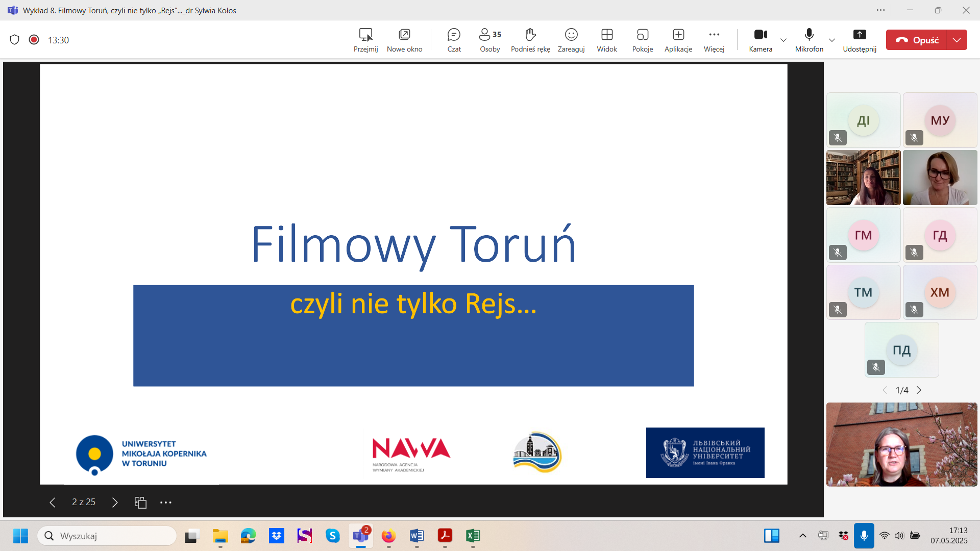Open the Więcej more options menu
Image resolution: width=980 pixels, height=551 pixels.
pyautogui.click(x=714, y=40)
